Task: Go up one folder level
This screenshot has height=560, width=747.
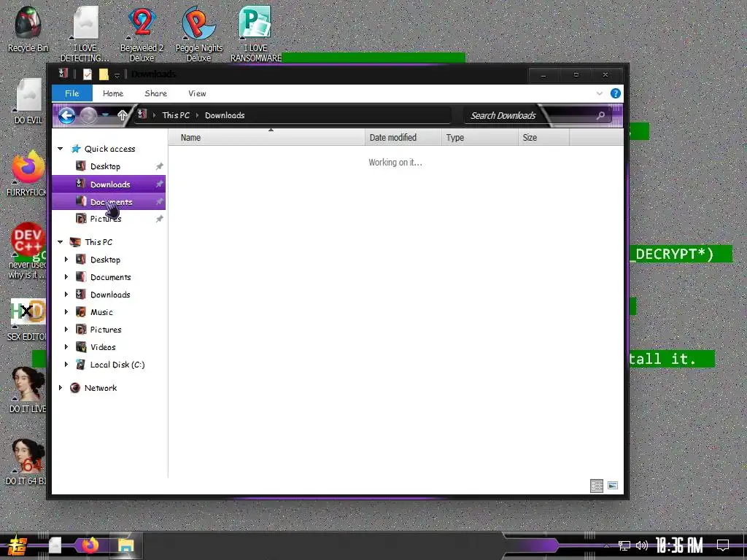Action: [x=123, y=115]
